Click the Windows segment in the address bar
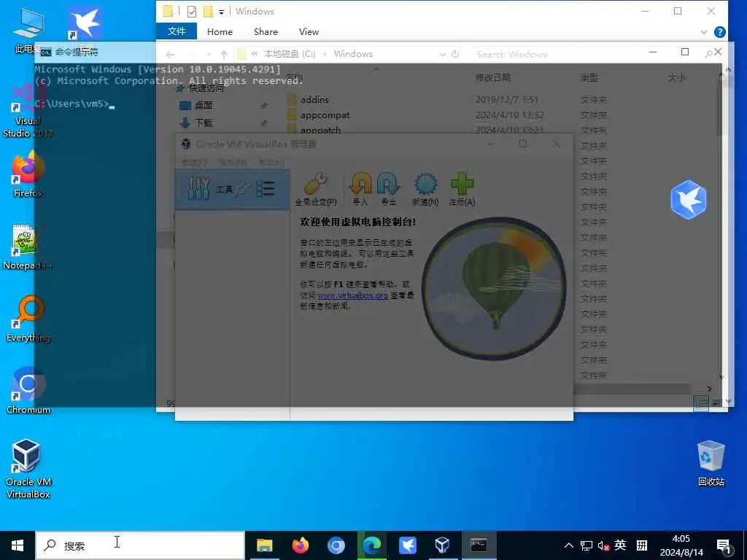The image size is (747, 560). (x=353, y=54)
